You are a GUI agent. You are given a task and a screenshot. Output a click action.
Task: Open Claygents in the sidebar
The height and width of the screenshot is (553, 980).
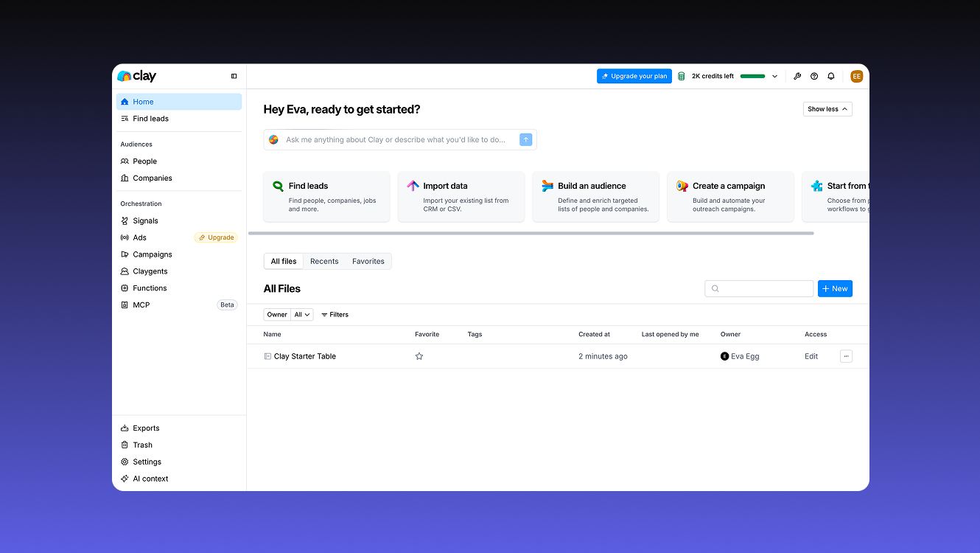179,271
